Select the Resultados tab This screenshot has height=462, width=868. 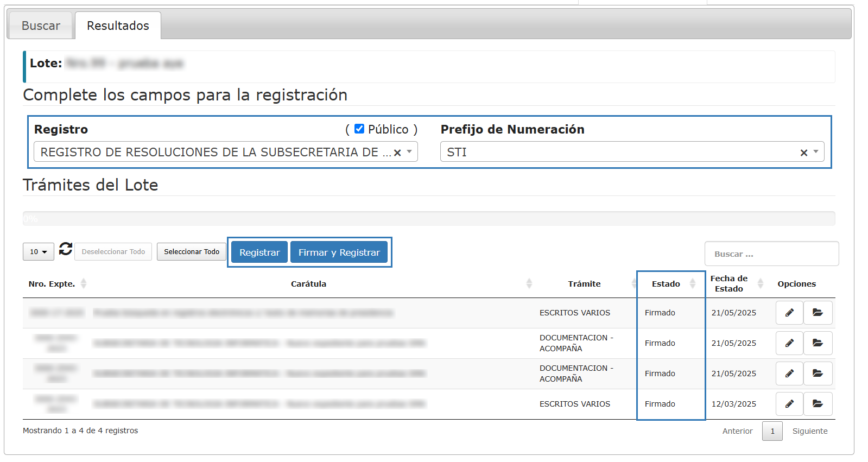click(x=118, y=26)
